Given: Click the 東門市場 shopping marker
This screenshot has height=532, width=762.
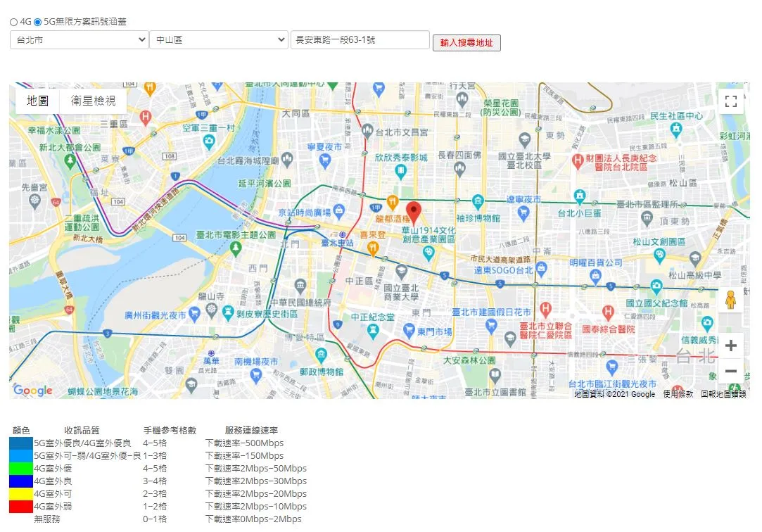Looking at the screenshot, I should (x=409, y=331).
